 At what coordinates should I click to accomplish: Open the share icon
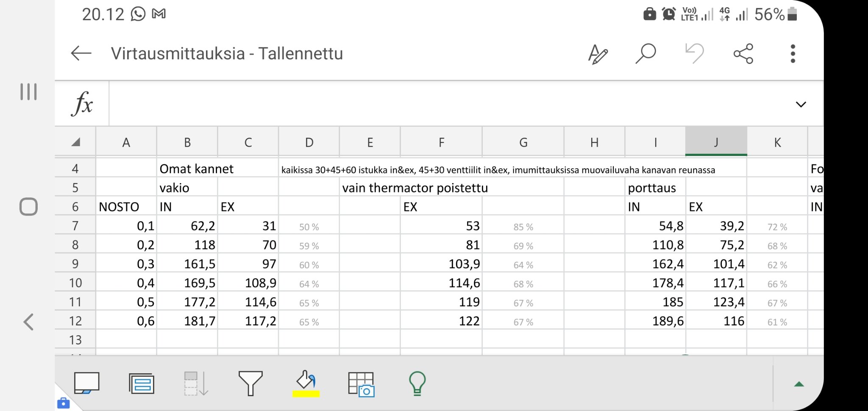(x=743, y=54)
